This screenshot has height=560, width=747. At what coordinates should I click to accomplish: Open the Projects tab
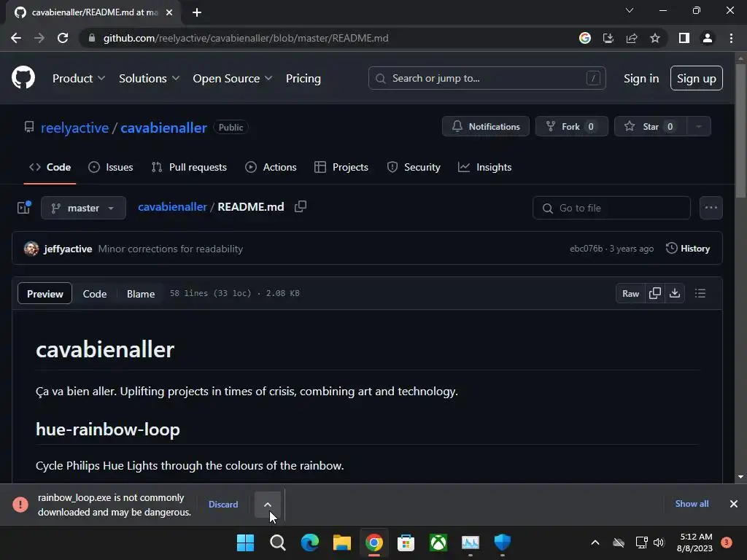point(341,167)
